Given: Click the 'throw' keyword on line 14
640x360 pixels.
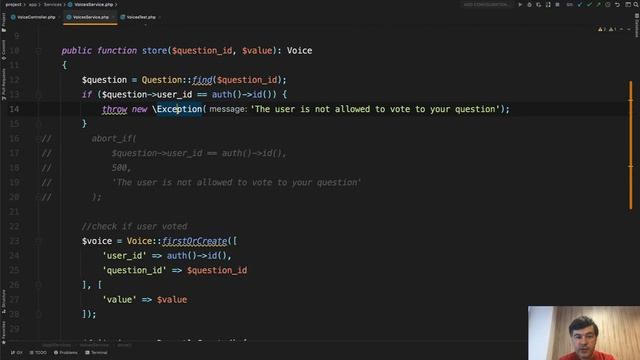Looking at the screenshot, I should 114,109.
